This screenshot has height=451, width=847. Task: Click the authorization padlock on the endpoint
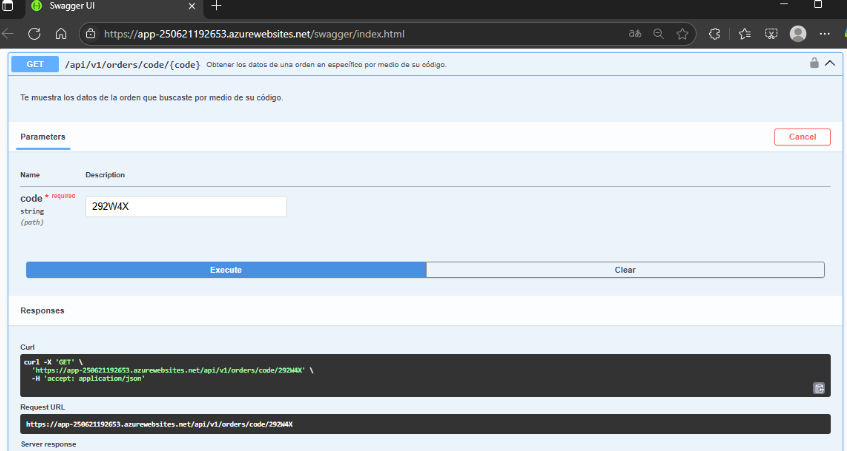tap(814, 63)
